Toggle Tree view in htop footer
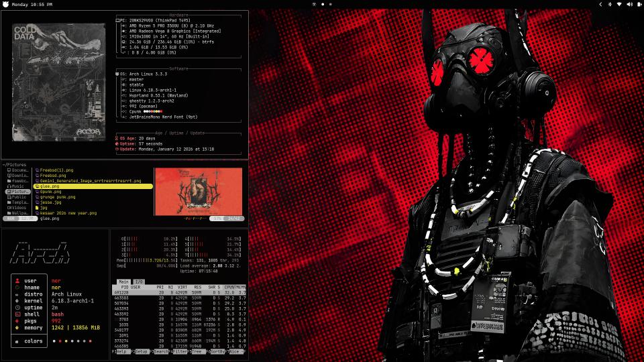Viewport: 644px width, 362px height. (x=199, y=351)
